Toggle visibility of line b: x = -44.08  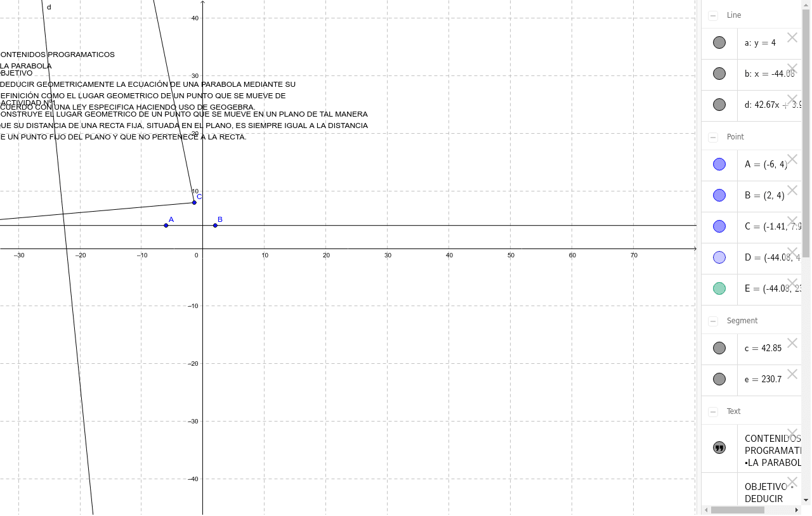[719, 74]
